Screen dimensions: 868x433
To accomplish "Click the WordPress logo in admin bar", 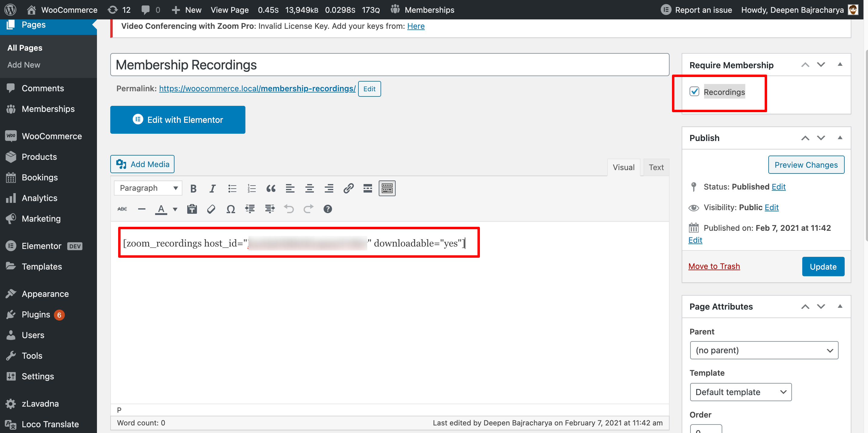I will [x=10, y=10].
